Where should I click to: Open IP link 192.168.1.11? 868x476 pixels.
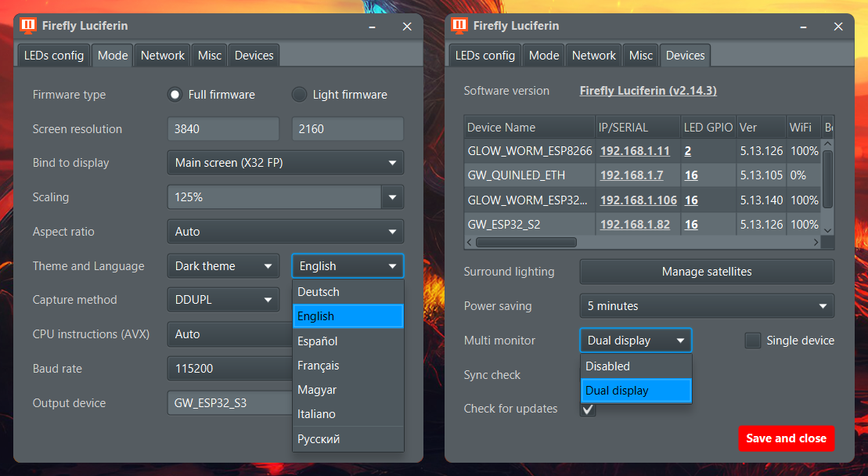pos(635,151)
